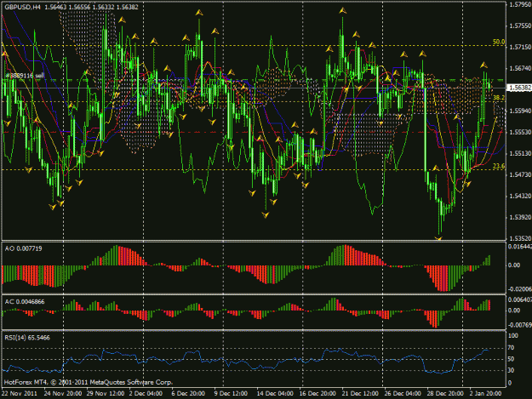
Task: Click the GBPUSD,H4 chart title text
Action: point(22,7)
